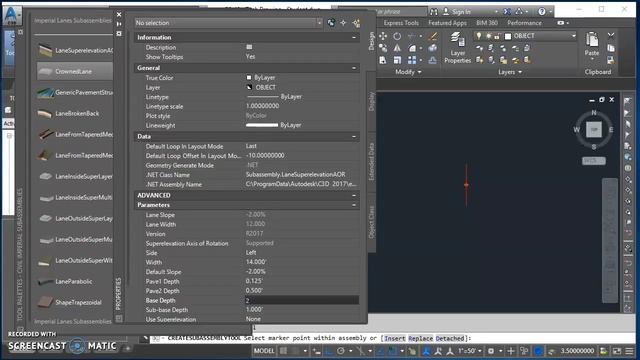This screenshot has width=640, height=360.
Task: Select the CrownedLane subassembly tool
Action: tap(75, 71)
